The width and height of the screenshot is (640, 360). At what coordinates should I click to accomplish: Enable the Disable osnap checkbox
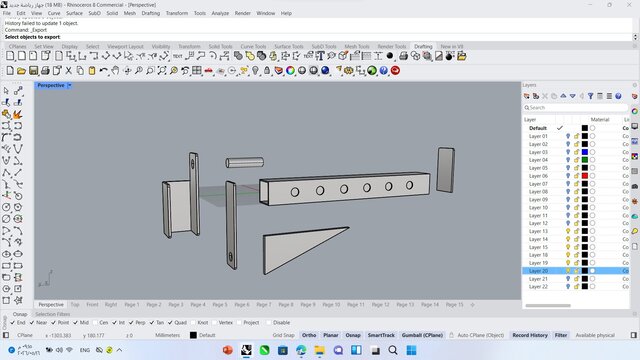(x=269, y=322)
